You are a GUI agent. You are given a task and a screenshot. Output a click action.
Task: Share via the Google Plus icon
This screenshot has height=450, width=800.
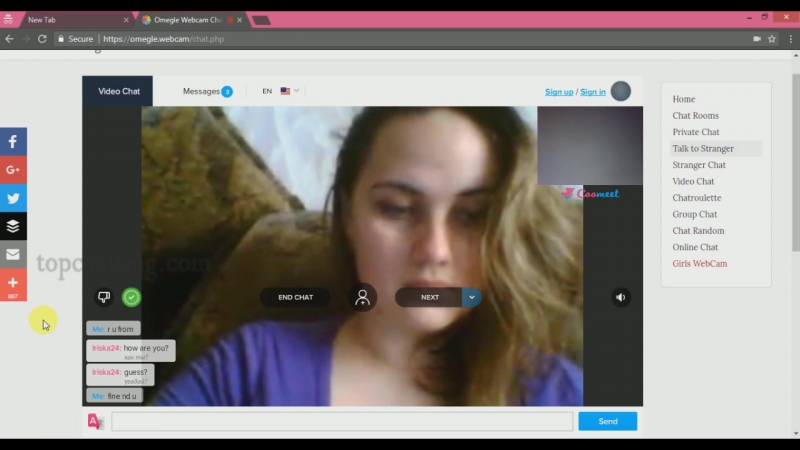pyautogui.click(x=13, y=169)
